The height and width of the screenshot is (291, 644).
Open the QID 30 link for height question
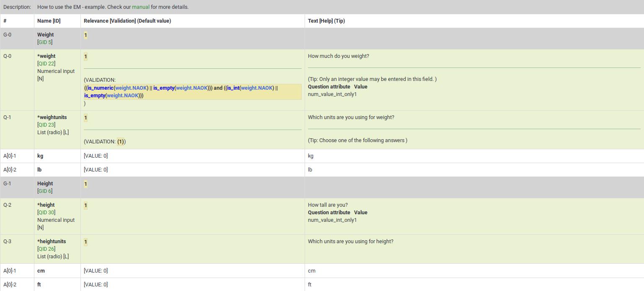pyautogui.click(x=46, y=213)
